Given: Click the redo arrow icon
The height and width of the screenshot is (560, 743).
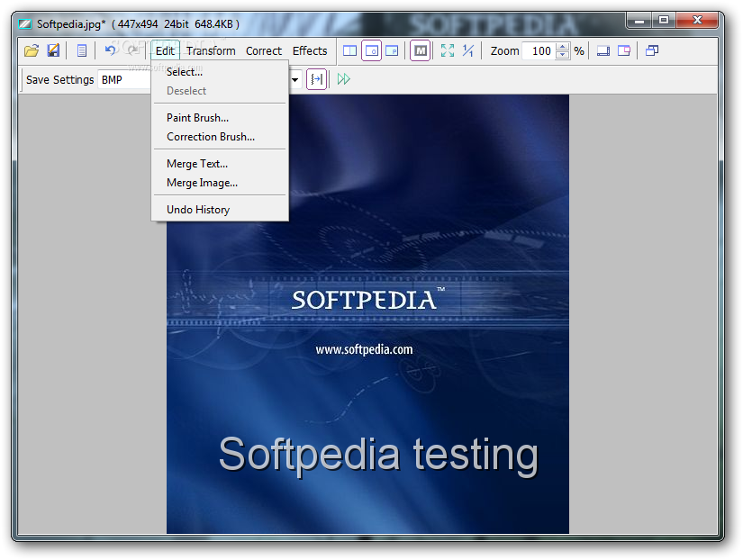Looking at the screenshot, I should pyautogui.click(x=132, y=50).
